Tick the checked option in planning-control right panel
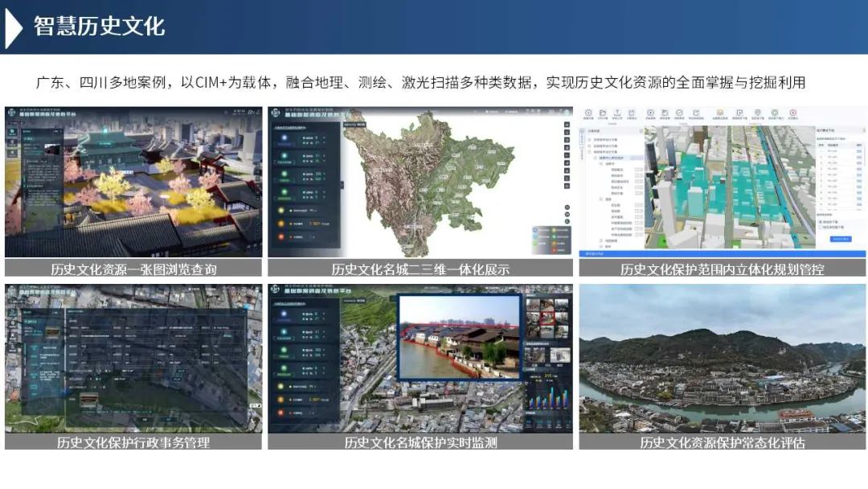 [821, 222]
